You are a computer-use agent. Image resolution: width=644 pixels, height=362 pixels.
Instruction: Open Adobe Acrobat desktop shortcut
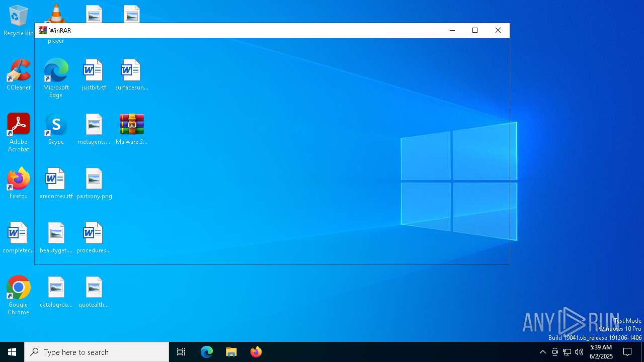[19, 133]
